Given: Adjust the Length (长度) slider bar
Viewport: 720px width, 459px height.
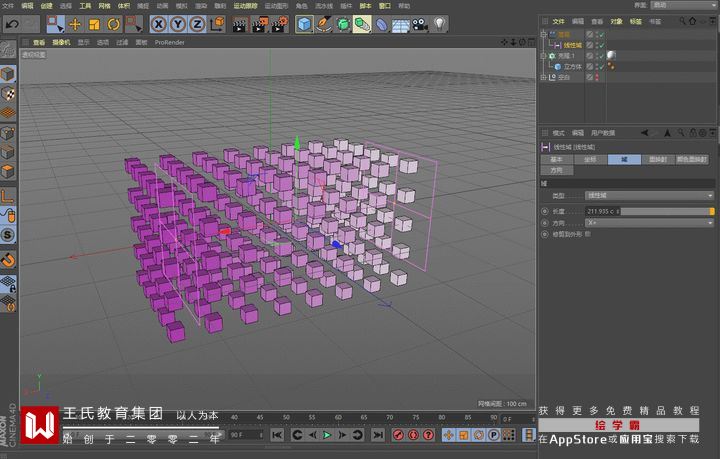Looking at the screenshot, I should (x=667, y=211).
